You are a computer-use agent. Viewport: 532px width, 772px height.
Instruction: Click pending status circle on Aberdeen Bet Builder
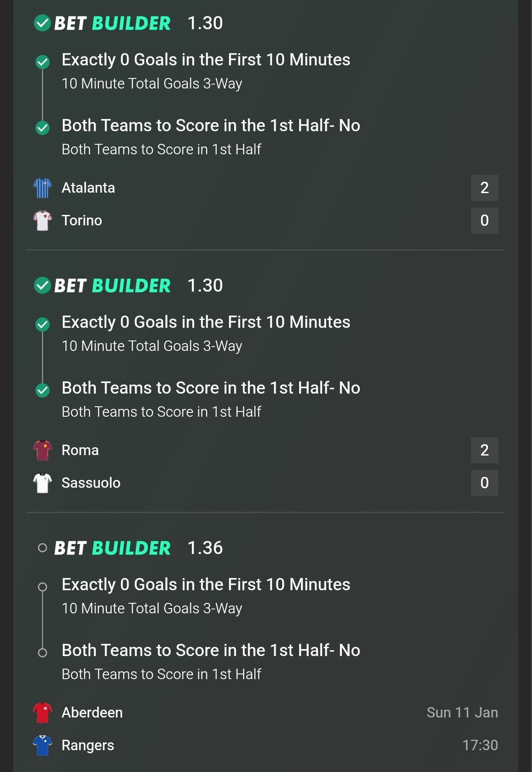(42, 548)
